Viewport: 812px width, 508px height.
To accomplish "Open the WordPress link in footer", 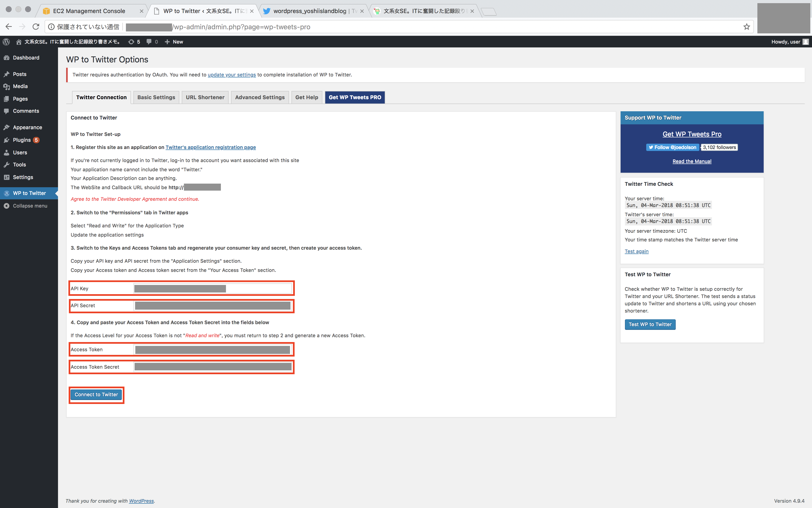I will pyautogui.click(x=141, y=501).
